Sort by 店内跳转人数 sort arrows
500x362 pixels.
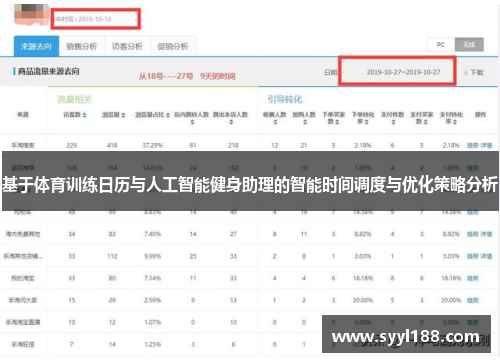(192, 122)
